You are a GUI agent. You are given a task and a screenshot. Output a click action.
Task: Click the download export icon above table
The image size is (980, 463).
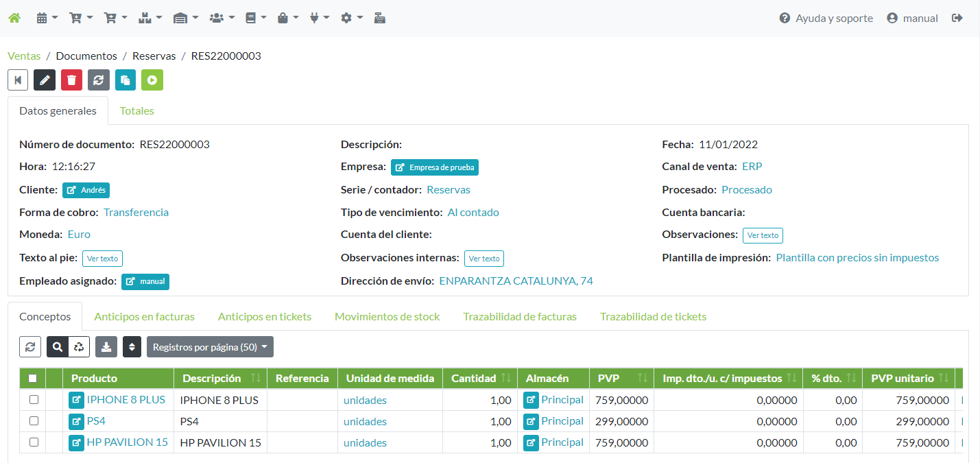pos(106,347)
